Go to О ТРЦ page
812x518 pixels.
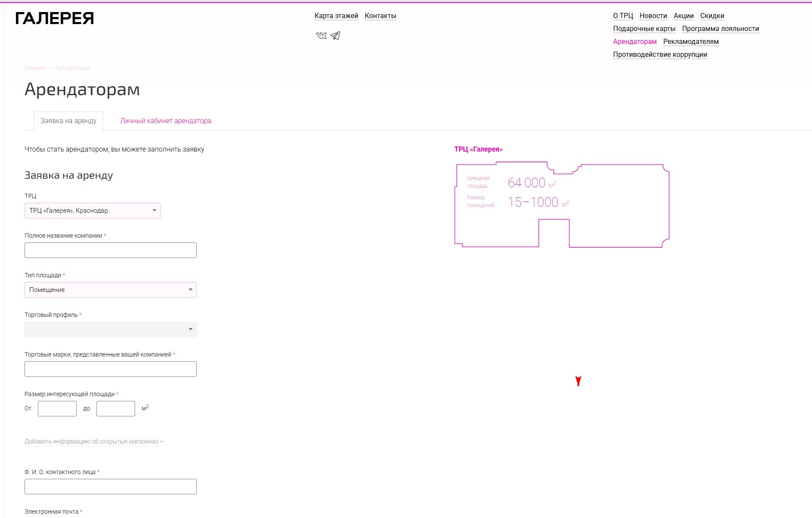623,16
